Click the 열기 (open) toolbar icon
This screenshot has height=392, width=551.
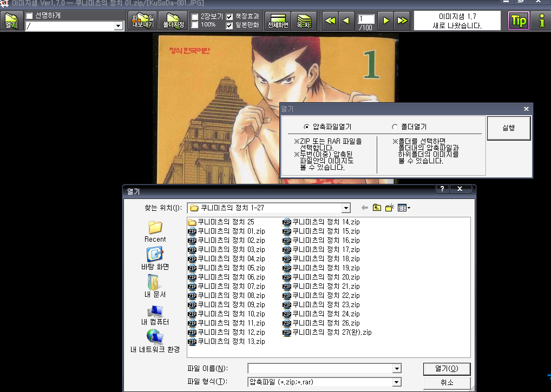tap(11, 21)
